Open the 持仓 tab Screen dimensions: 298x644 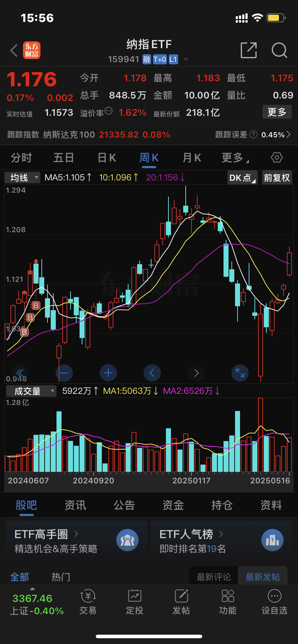[x=222, y=505]
